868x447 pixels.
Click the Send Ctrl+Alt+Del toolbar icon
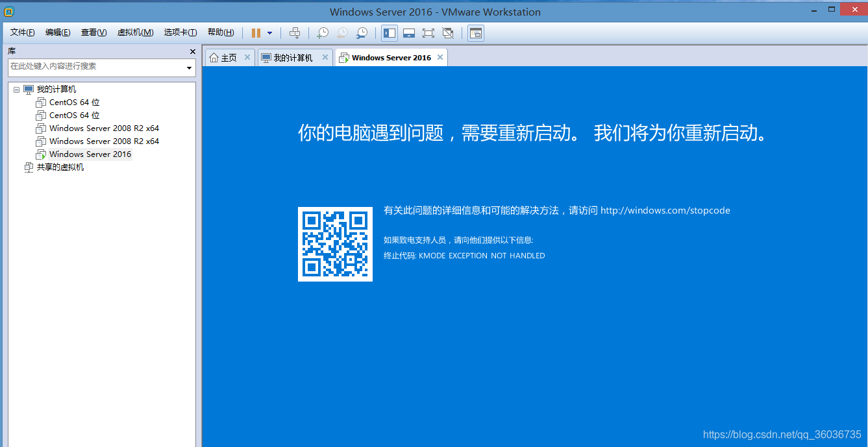[x=295, y=32]
